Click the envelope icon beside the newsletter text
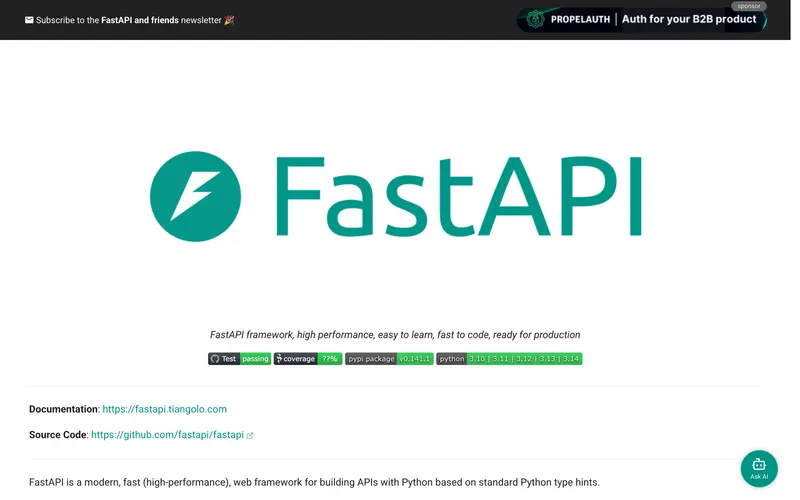This screenshot has height=500, width=800. 29,20
